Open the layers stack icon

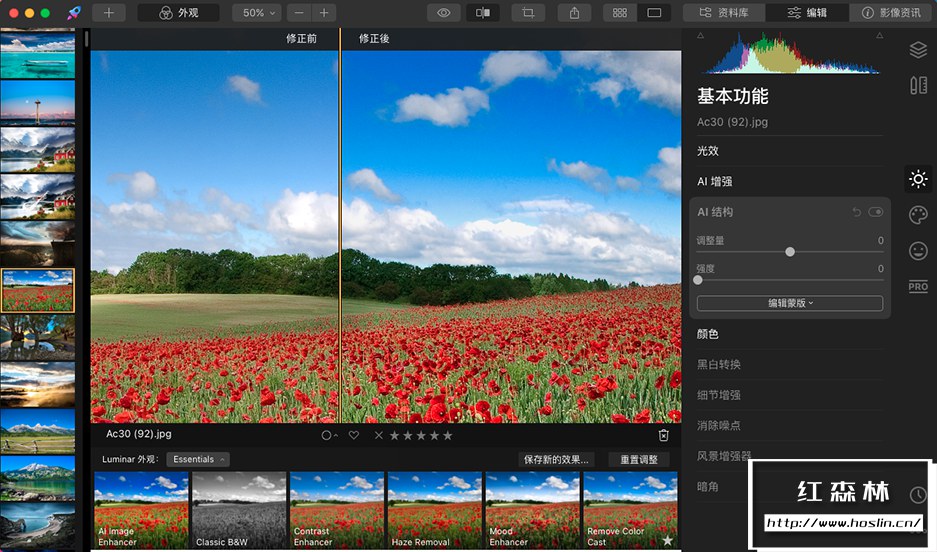918,50
